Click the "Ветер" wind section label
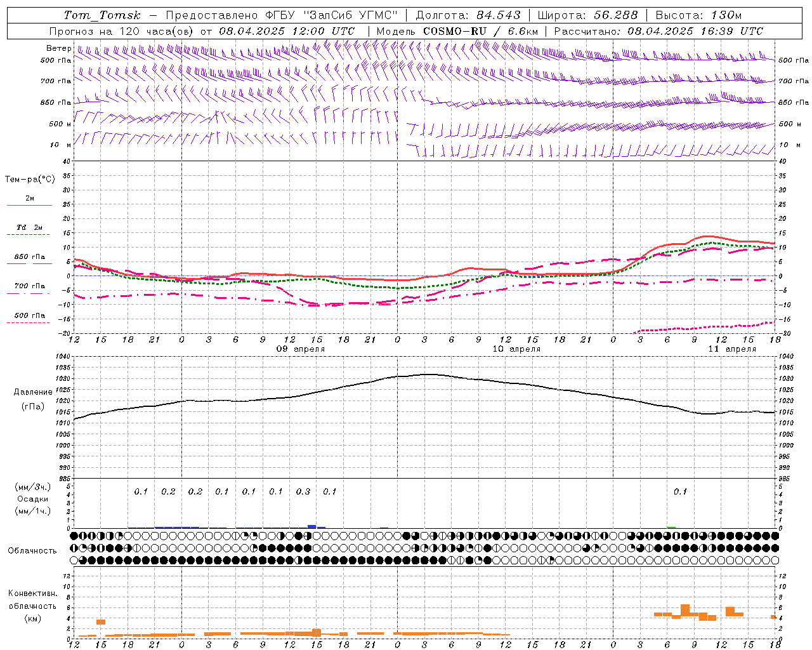Image resolution: width=812 pixels, height=650 pixels. (59, 48)
